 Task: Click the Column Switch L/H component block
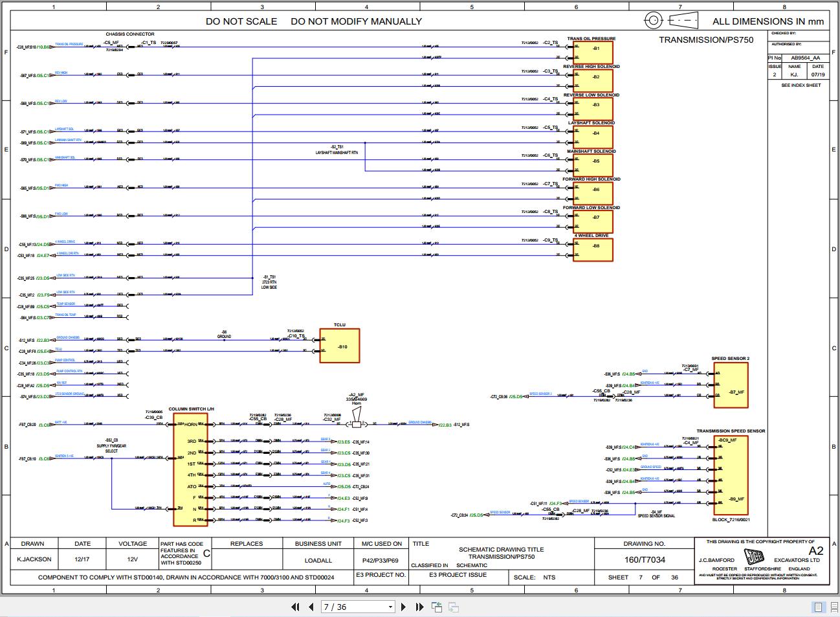pyautogui.click(x=191, y=469)
